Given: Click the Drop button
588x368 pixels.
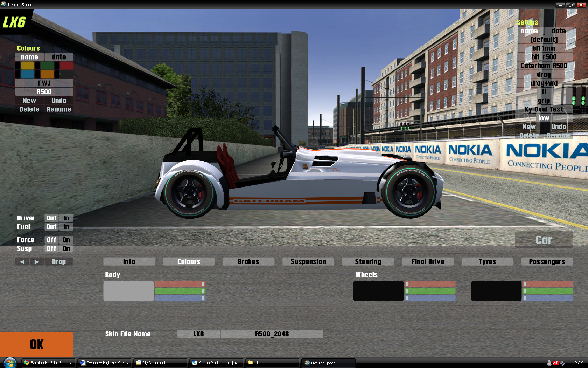Looking at the screenshot, I should [59, 261].
